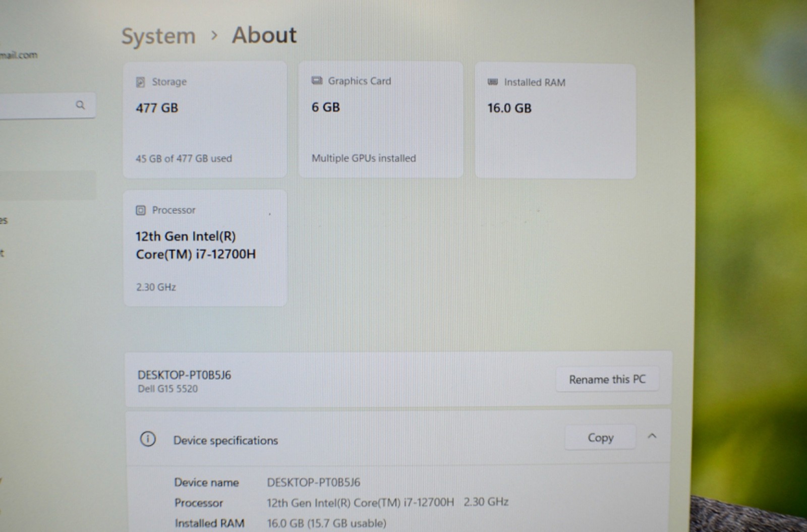Click the Rename this PC button
Viewport: 807px width, 532px height.
(607, 379)
